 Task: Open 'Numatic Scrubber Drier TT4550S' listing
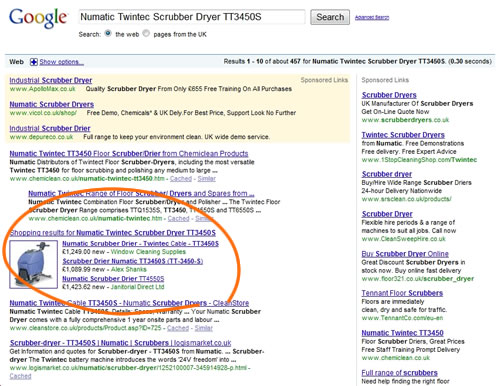point(113,279)
